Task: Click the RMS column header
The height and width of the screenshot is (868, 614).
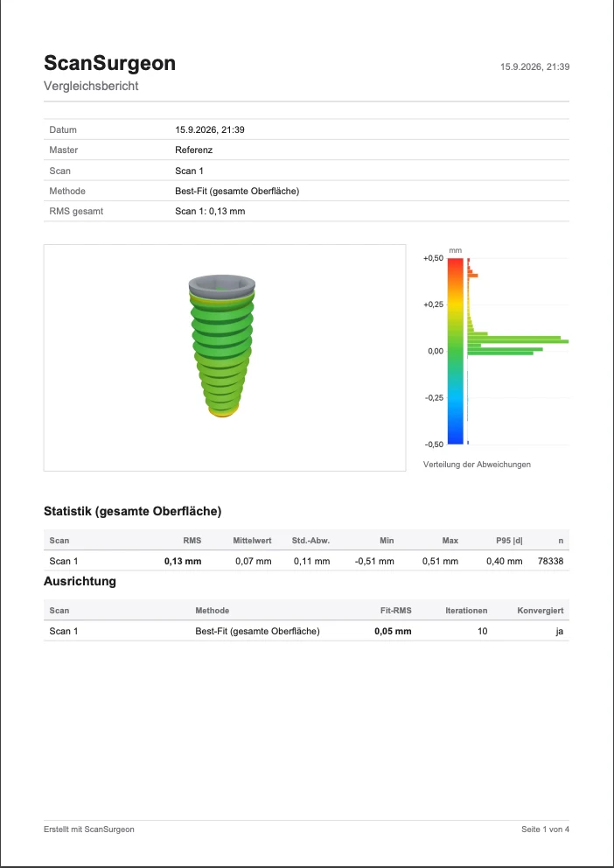Action: 192,541
